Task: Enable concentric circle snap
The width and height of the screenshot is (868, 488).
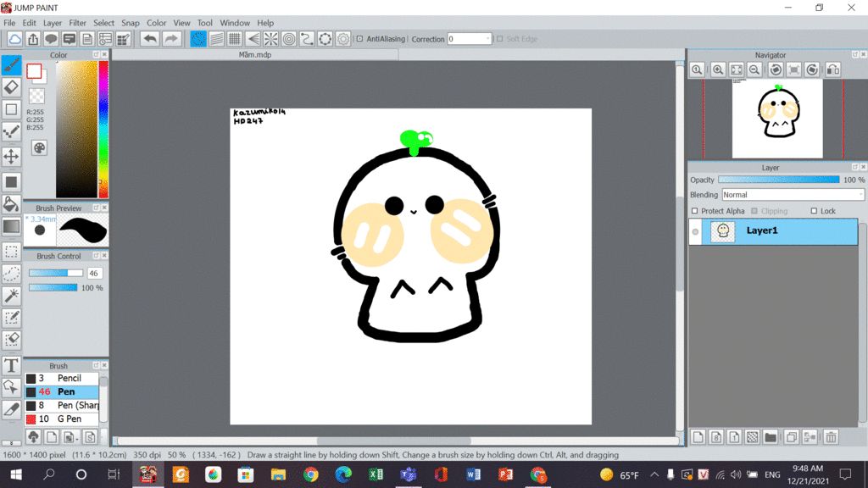Action: (x=289, y=39)
